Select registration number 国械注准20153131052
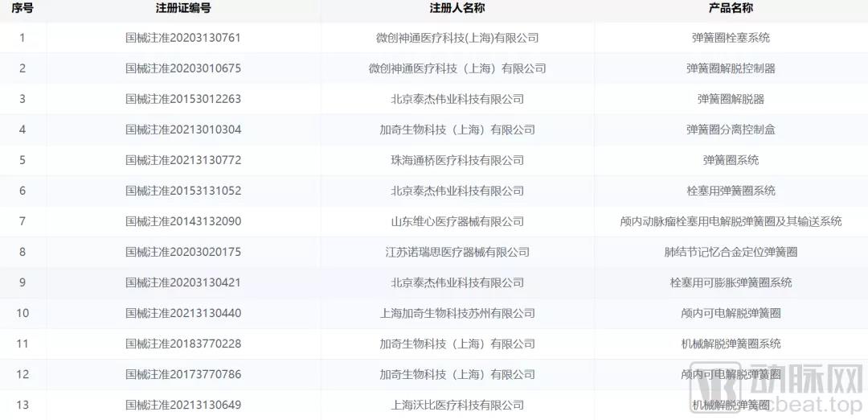The width and height of the screenshot is (868, 420). [x=183, y=191]
